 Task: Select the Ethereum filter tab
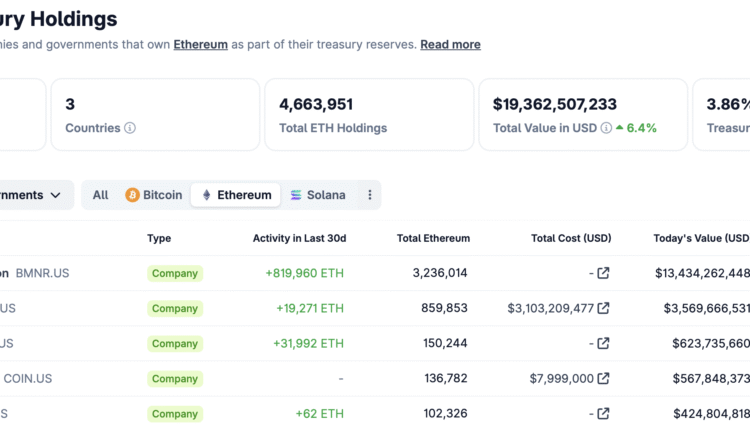[x=236, y=195]
